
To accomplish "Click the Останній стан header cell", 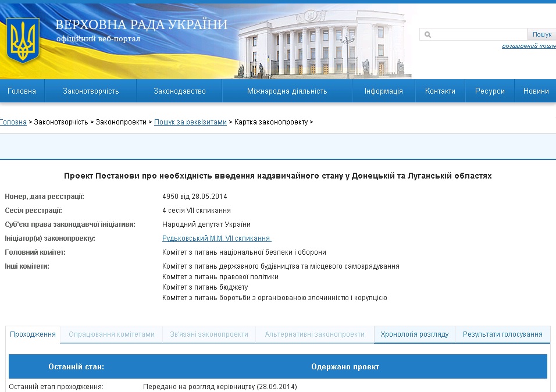I will tap(76, 367).
